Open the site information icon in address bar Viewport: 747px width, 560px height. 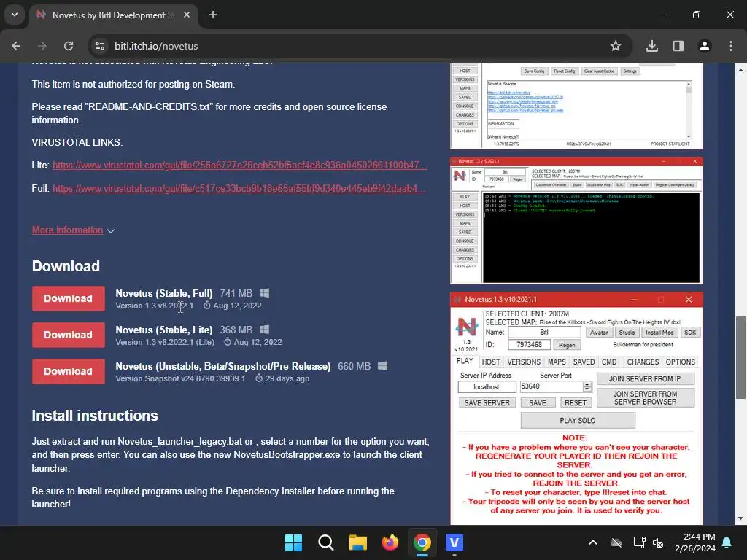pyautogui.click(x=100, y=46)
